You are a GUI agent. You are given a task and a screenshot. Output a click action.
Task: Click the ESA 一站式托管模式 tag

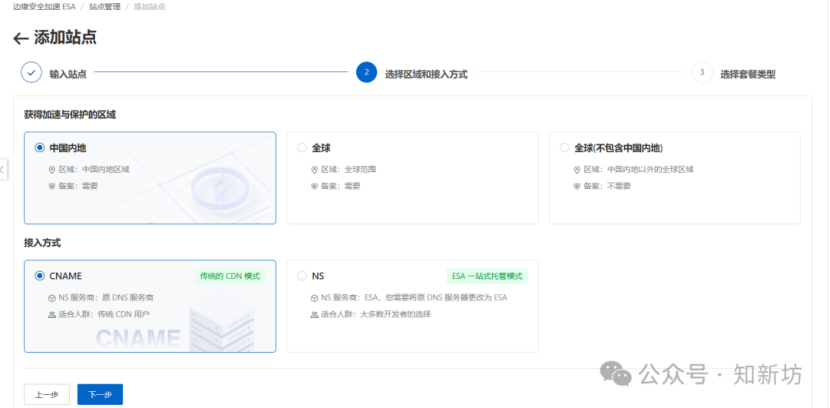pyautogui.click(x=487, y=276)
